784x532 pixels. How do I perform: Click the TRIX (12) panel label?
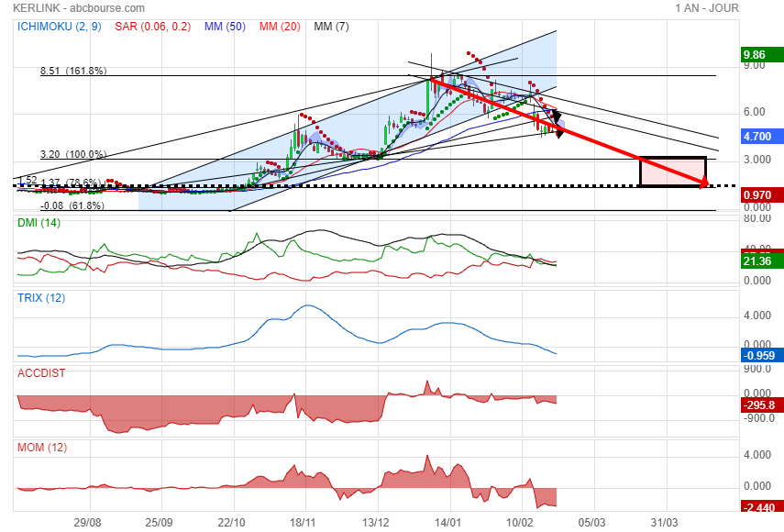[41, 298]
